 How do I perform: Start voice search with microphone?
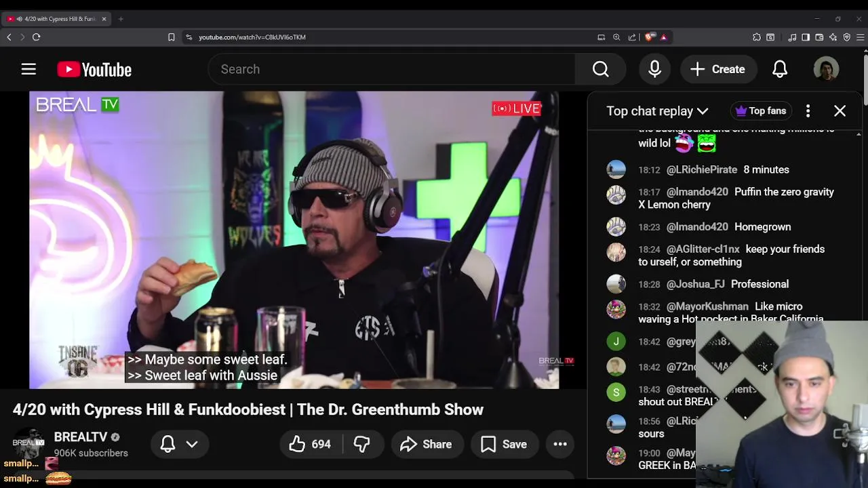[x=654, y=69]
